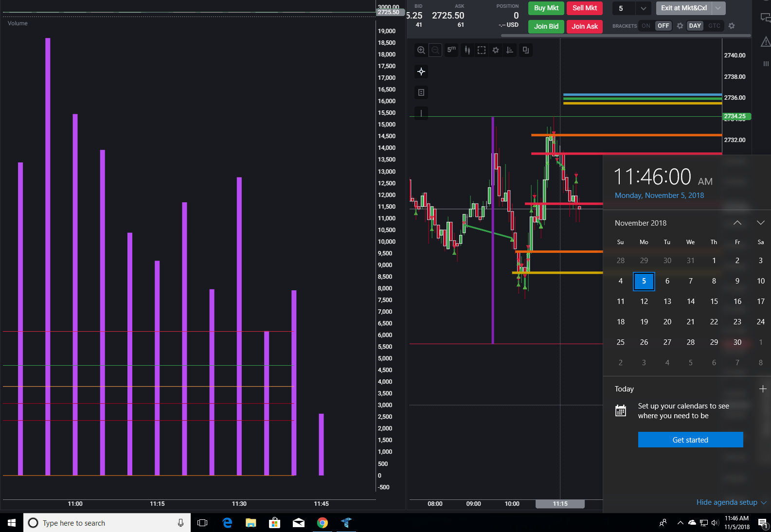Click Sell Mkt to sell at market
The height and width of the screenshot is (532, 771).
tap(585, 8)
